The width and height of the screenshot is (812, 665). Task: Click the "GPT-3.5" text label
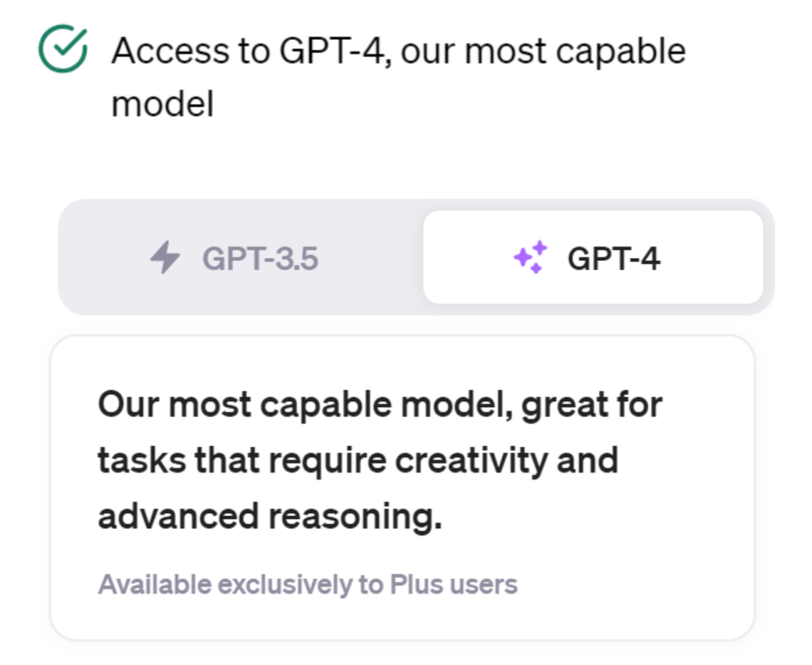(260, 259)
